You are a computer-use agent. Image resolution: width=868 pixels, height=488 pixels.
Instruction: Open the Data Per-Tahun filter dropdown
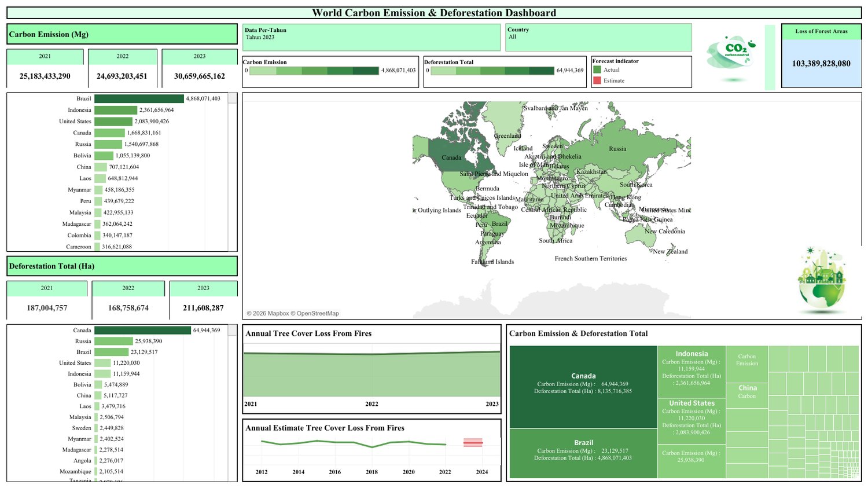(371, 37)
